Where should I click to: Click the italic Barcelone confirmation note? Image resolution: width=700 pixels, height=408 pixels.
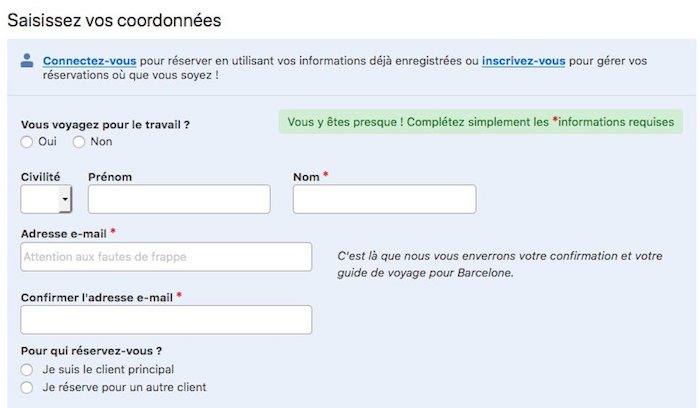(500, 264)
